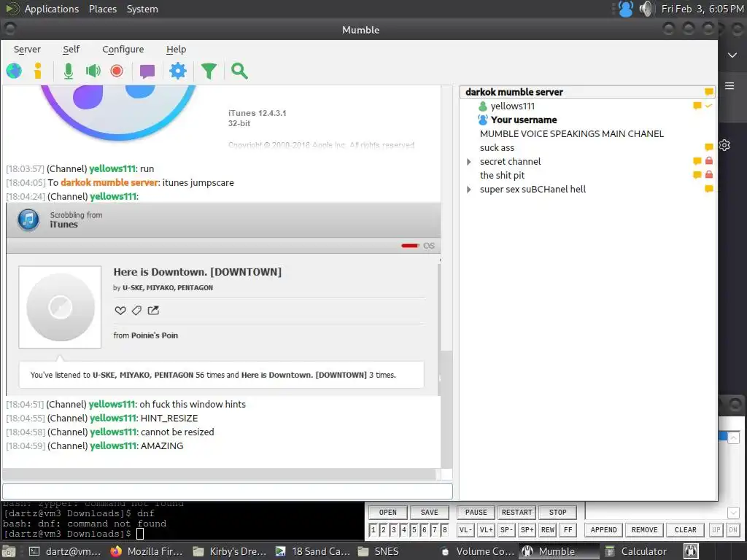
Task: Click REW rewind button
Action: click(x=547, y=530)
